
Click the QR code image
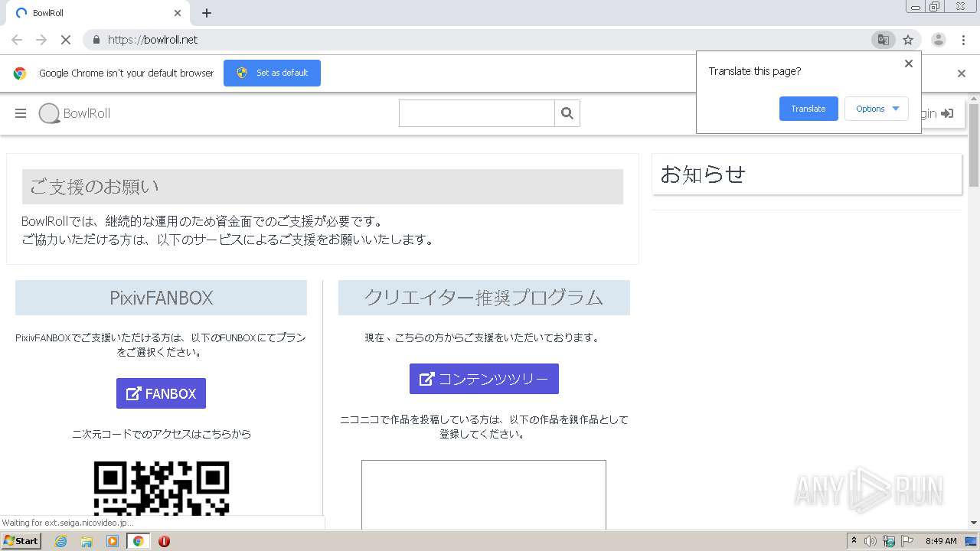[162, 487]
